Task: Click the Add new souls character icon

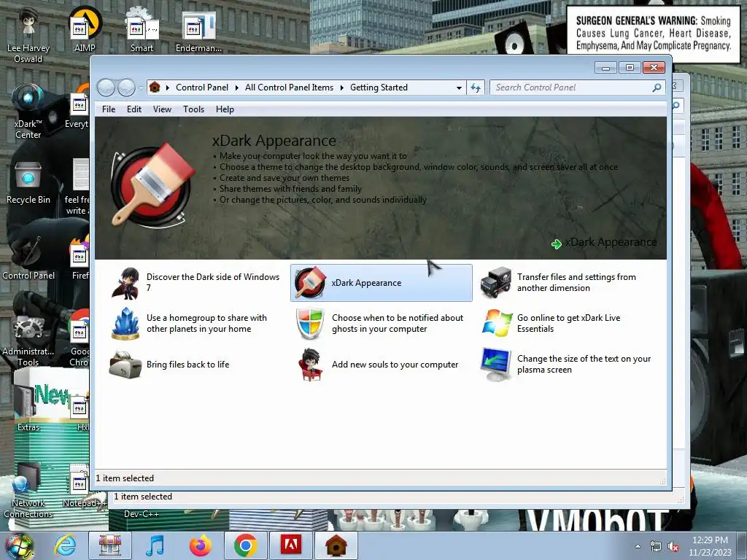Action: (x=310, y=365)
